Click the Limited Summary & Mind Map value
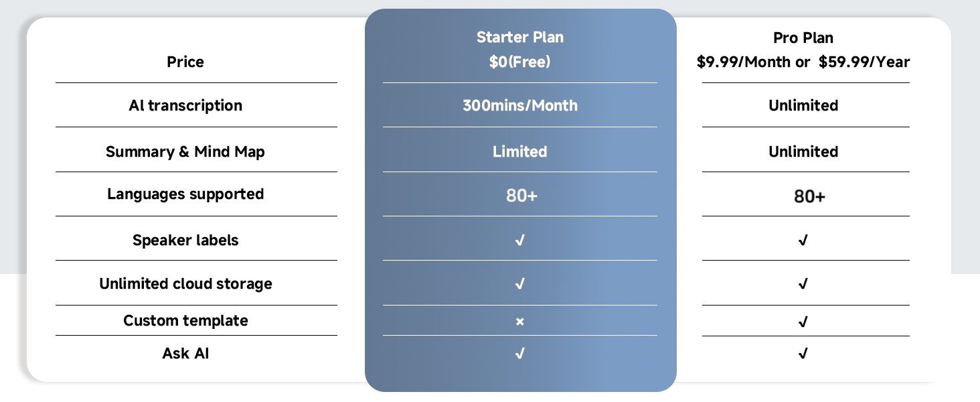This screenshot has height=402, width=980. tap(520, 151)
